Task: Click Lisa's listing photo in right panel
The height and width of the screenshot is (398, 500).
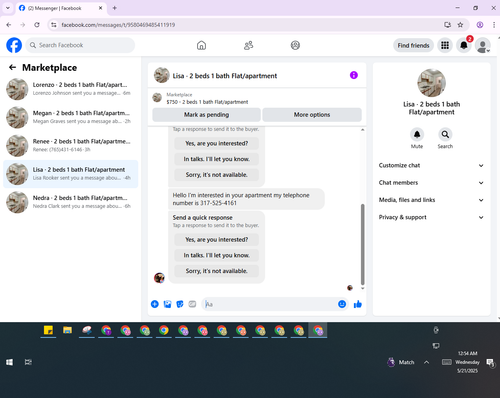Action: pos(431,83)
